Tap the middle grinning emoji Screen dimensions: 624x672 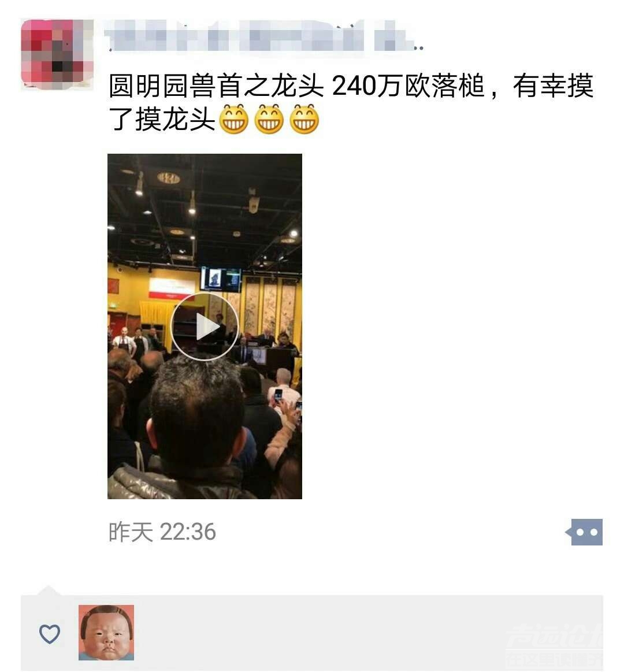click(x=269, y=119)
